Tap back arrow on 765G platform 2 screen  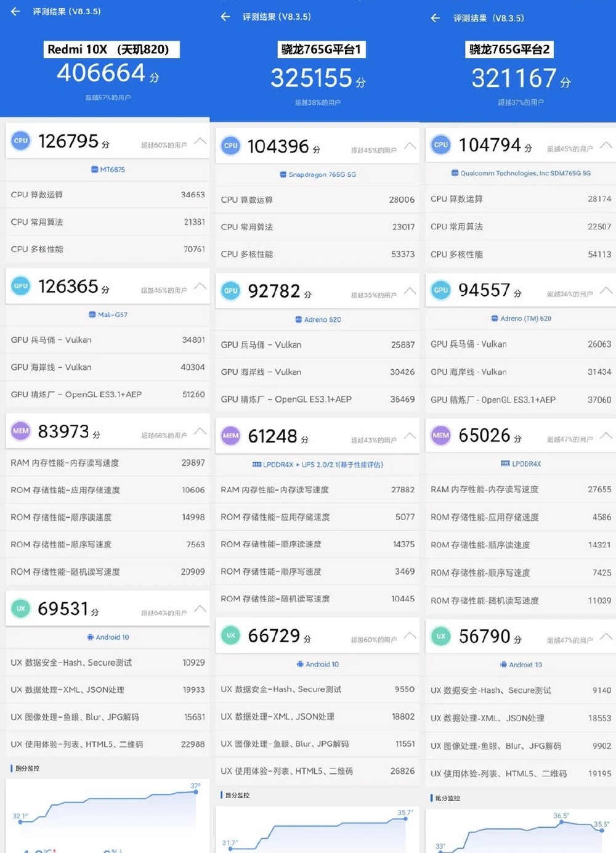pyautogui.click(x=436, y=18)
